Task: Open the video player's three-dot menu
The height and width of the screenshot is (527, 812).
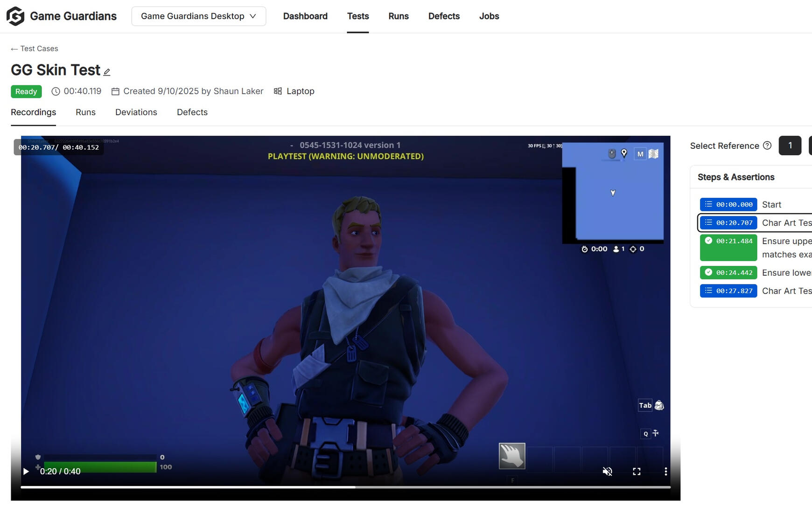Action: (x=665, y=472)
